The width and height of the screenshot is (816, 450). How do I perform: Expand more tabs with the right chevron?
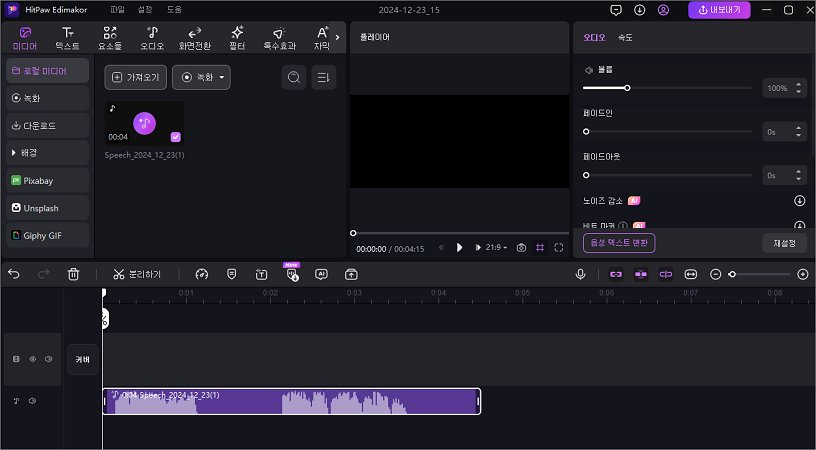[x=337, y=37]
